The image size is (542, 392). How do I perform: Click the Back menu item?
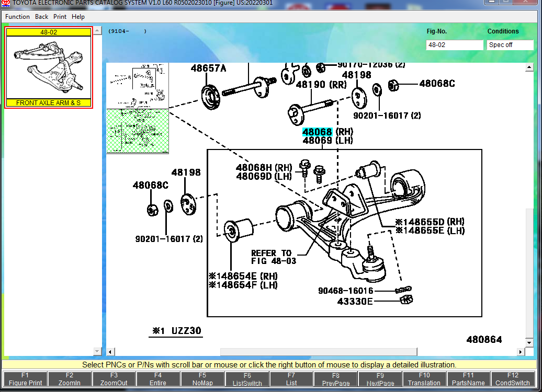[x=42, y=17]
